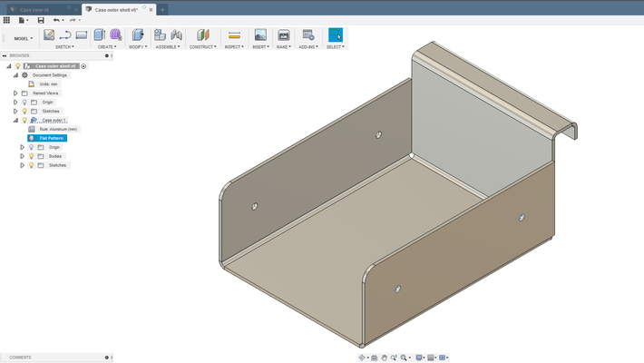Viewport: 644px width, 363px height.
Task: Collapse the Document Settings node
Action: [15, 75]
